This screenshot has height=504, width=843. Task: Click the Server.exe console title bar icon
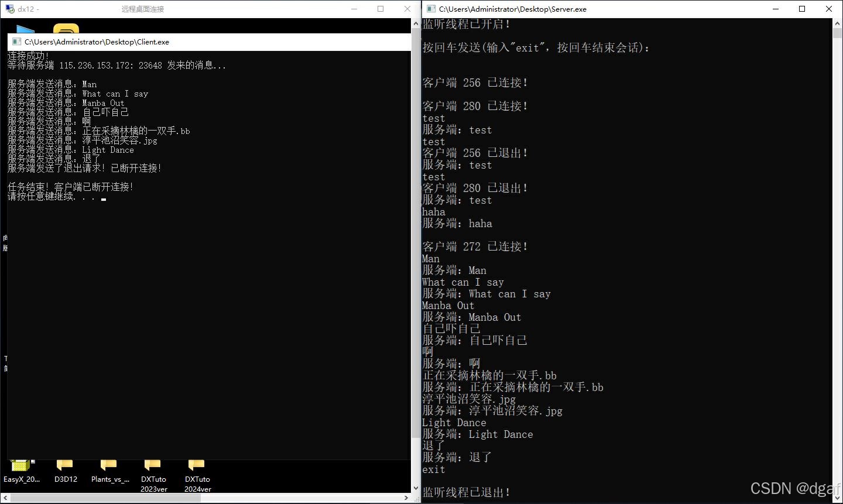click(x=431, y=9)
